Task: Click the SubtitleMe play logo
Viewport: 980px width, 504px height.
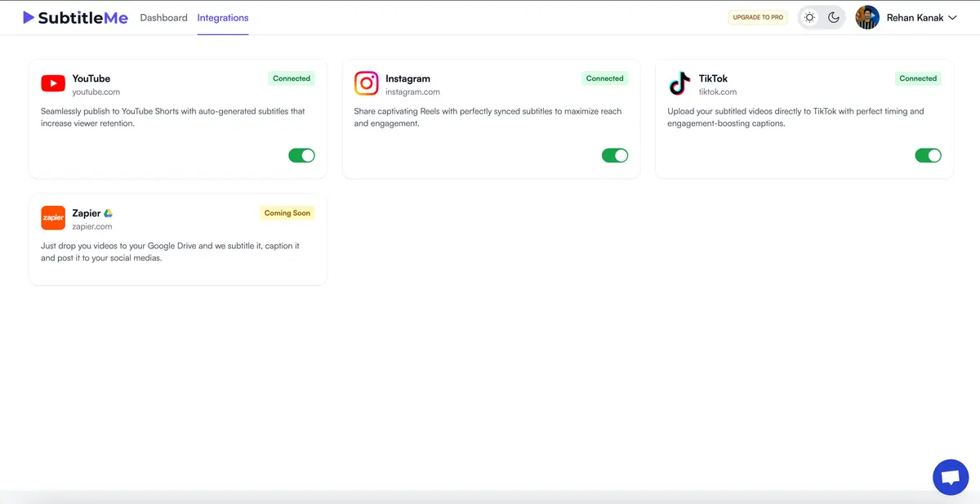Action: tap(27, 16)
